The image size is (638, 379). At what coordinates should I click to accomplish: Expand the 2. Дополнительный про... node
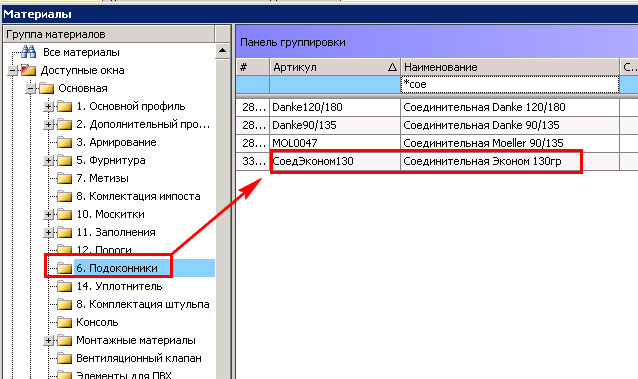pyautogui.click(x=48, y=125)
